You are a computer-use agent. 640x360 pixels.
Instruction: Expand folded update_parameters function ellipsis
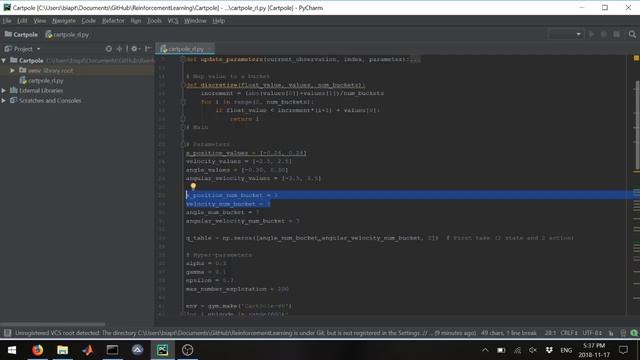[415, 60]
